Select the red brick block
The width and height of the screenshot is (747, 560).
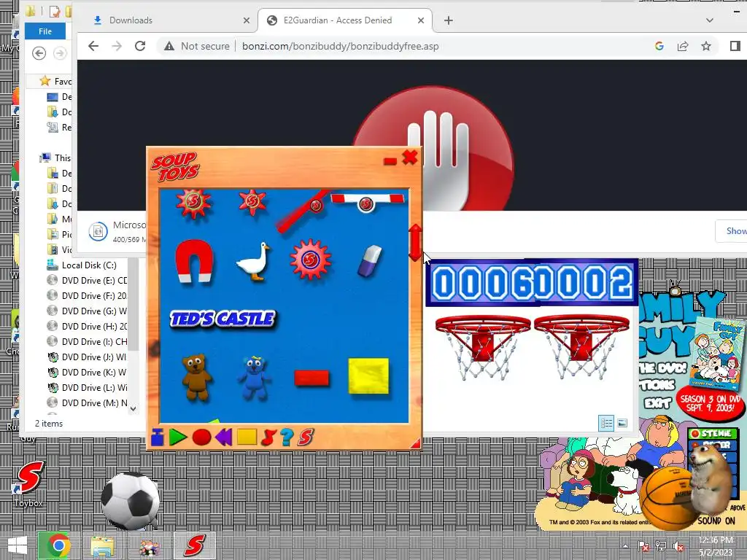click(x=311, y=378)
